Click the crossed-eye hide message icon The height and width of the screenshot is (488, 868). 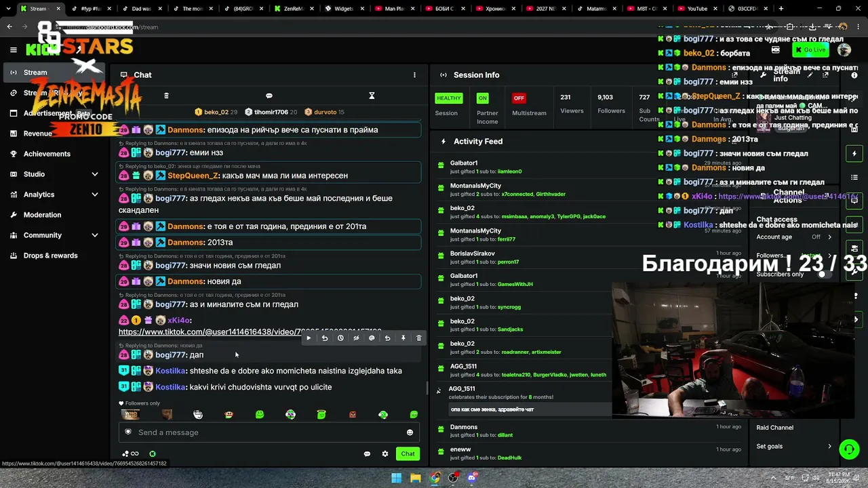click(356, 338)
